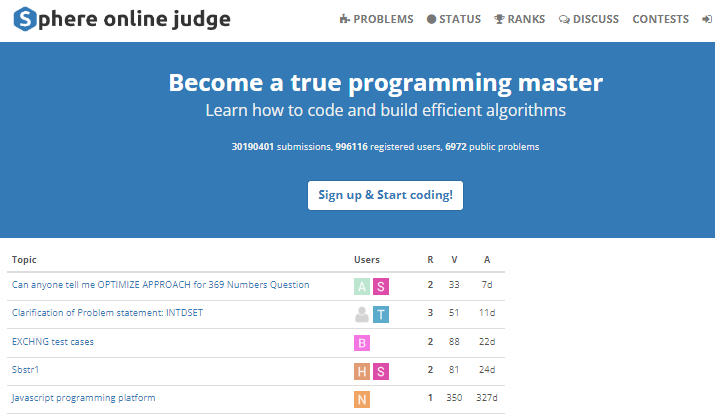Open the EXCHNG test cases topic
The height and width of the screenshot is (420, 715).
53,342
